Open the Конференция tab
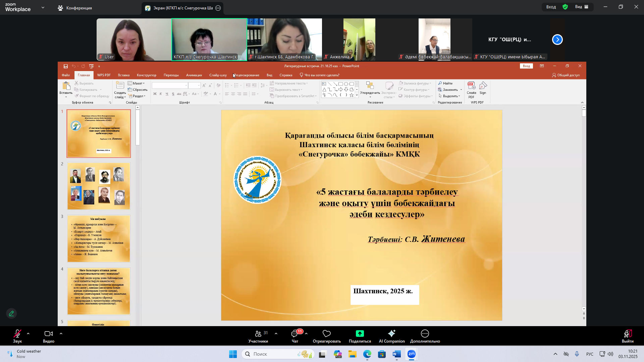The width and height of the screenshot is (644, 362). pyautogui.click(x=75, y=8)
